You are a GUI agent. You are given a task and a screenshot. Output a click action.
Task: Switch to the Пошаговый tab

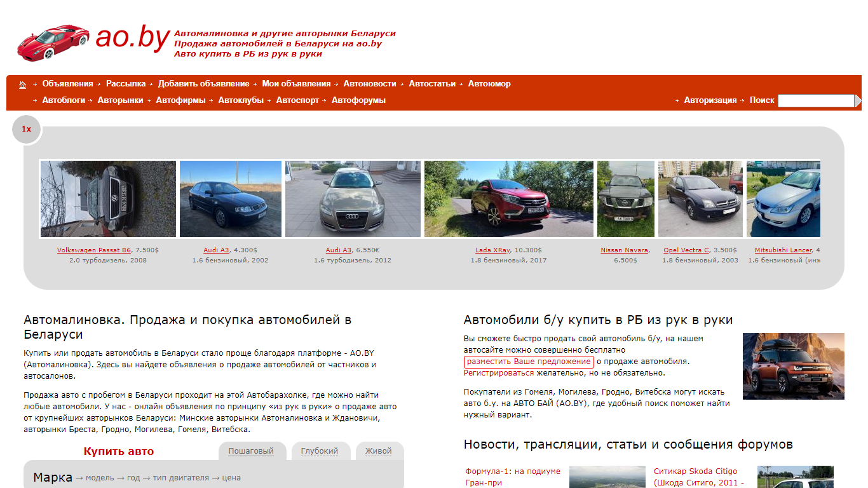pos(251,451)
